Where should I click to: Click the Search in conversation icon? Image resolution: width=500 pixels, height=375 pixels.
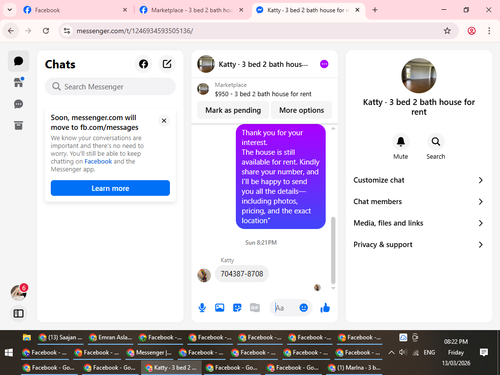pos(436,142)
